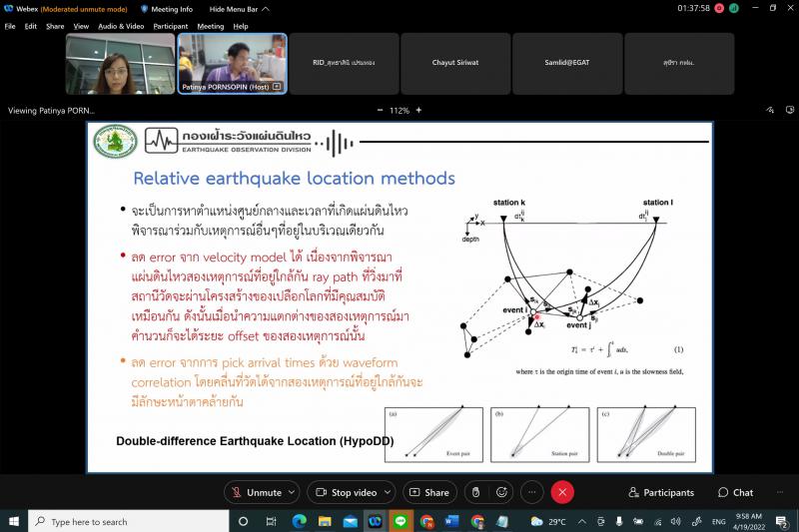Open the Audio & Video menu

[x=121, y=27]
